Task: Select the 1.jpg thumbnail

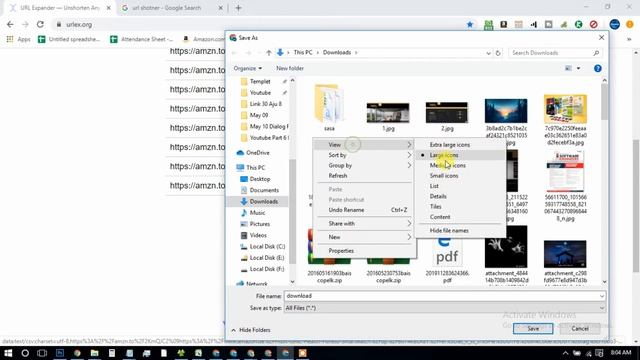Action: point(388,113)
